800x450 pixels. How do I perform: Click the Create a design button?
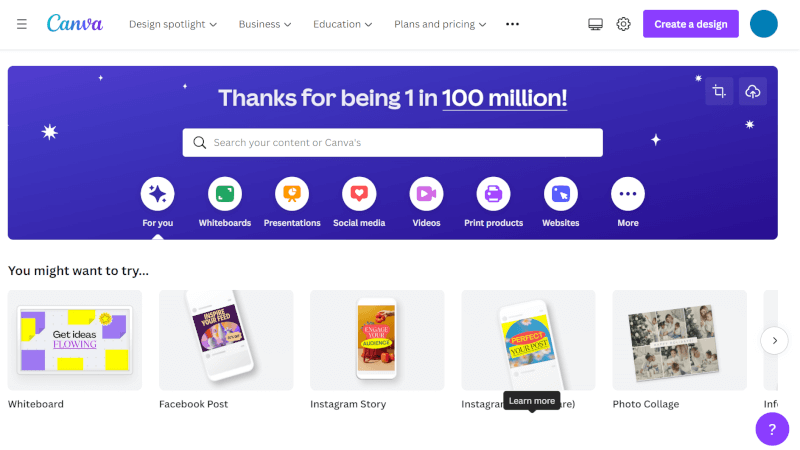coord(690,24)
